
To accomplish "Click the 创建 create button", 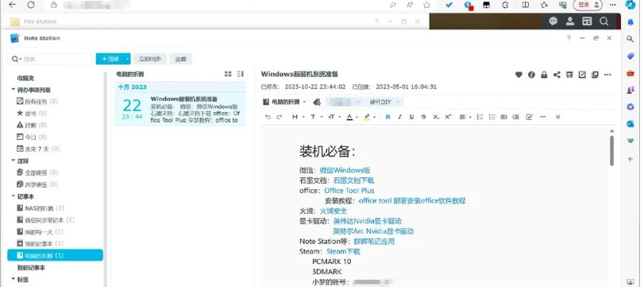I will (110, 59).
